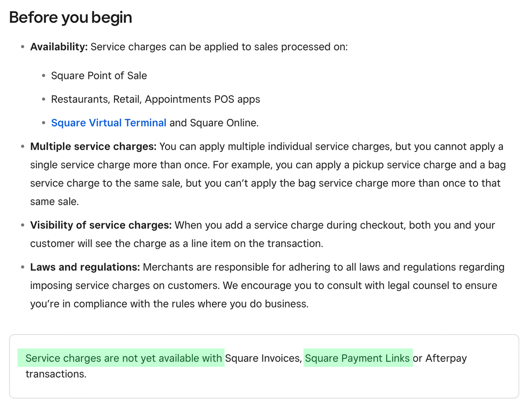Click the bold "Visibility of service charges:" label
This screenshot has height=412, width=532.
(x=101, y=225)
